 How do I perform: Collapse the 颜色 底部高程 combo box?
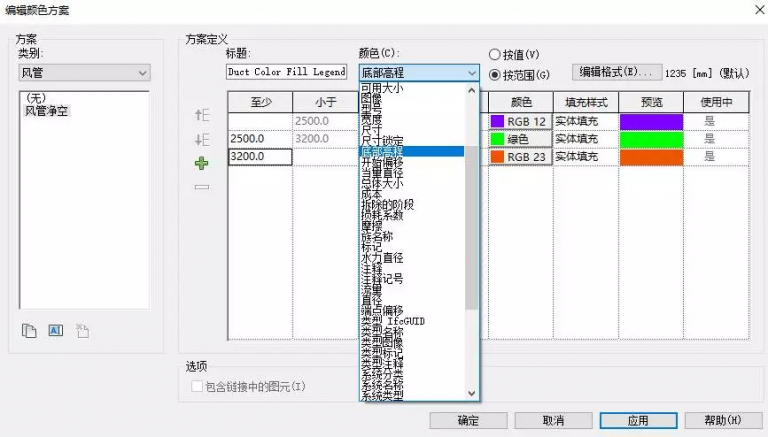coord(472,73)
